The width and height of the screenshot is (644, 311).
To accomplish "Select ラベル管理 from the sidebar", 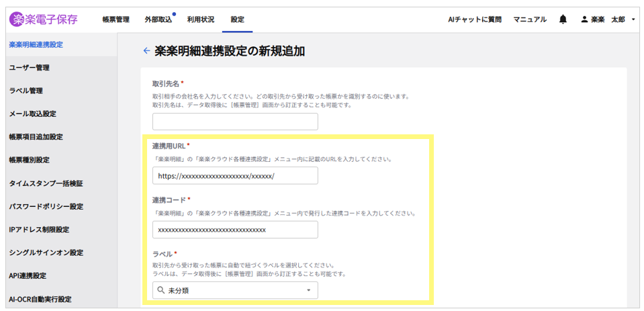I will (26, 91).
